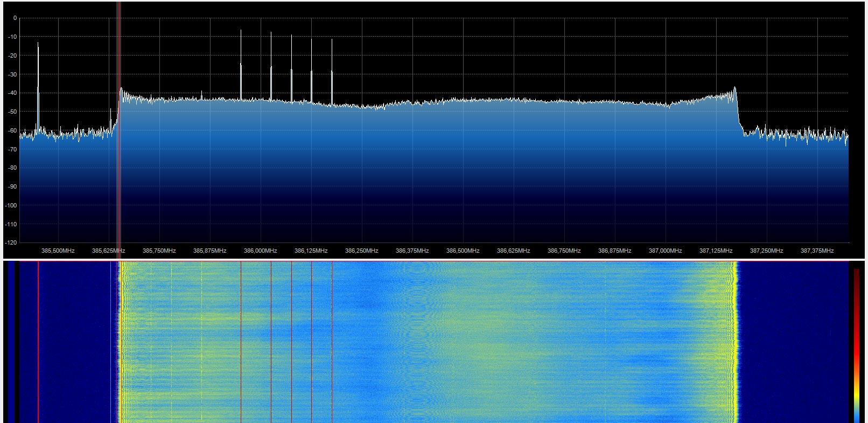Click the 387,000MHz frequency axis label
Image resolution: width=868 pixels, height=423 pixels.
pos(666,251)
